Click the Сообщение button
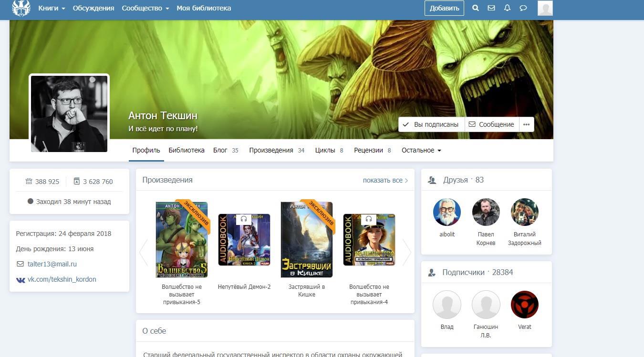Viewport: 644px width, 357px height. (x=491, y=124)
